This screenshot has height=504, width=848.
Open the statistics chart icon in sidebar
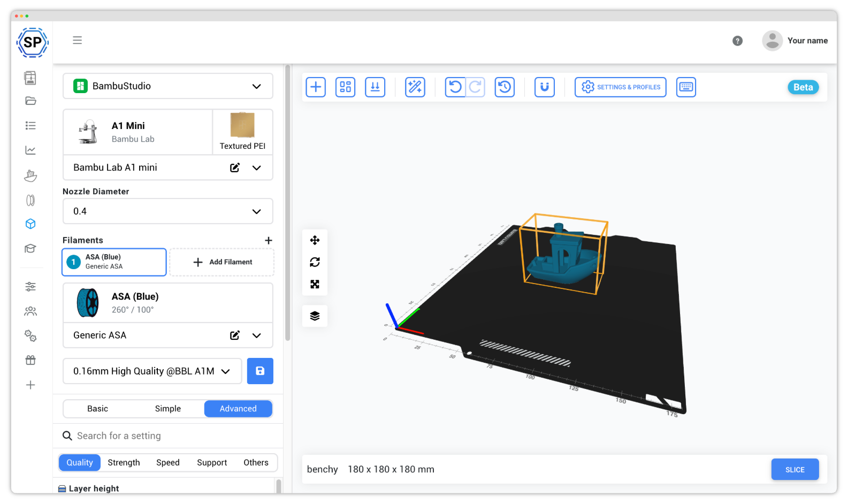point(30,150)
